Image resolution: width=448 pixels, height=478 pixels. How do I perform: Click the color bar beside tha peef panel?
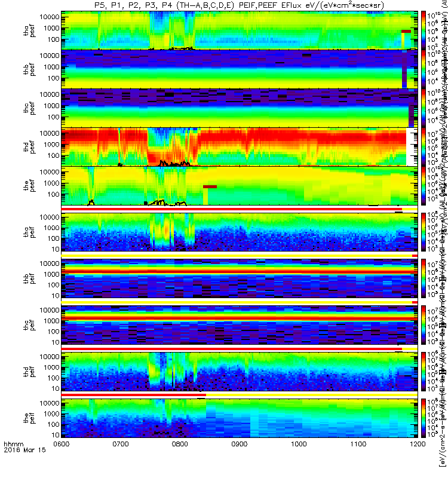pos(424,30)
